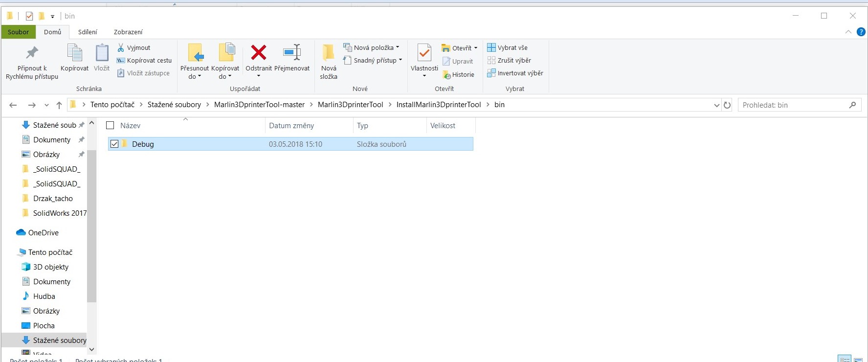Click the refresh icon beside address bar
The height and width of the screenshot is (362, 868).
727,105
